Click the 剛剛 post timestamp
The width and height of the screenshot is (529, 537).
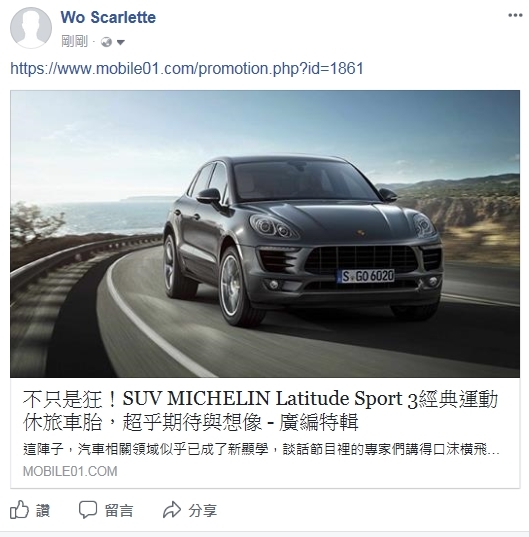tap(75, 41)
